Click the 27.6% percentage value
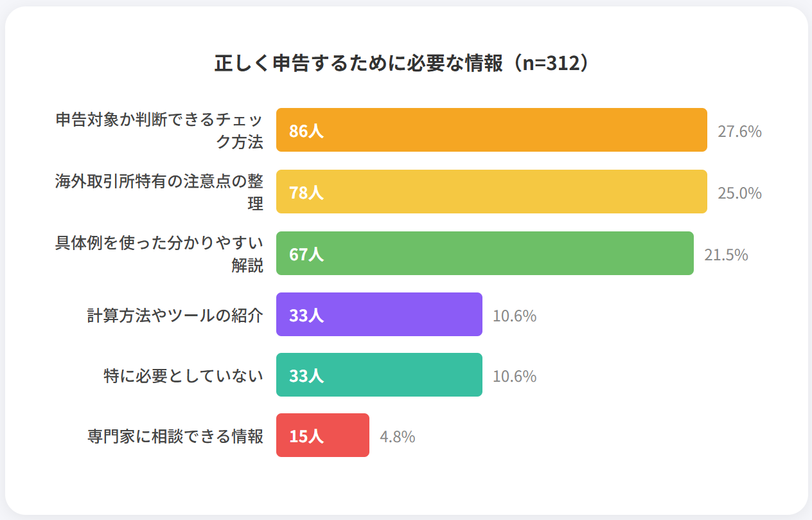 click(x=739, y=132)
